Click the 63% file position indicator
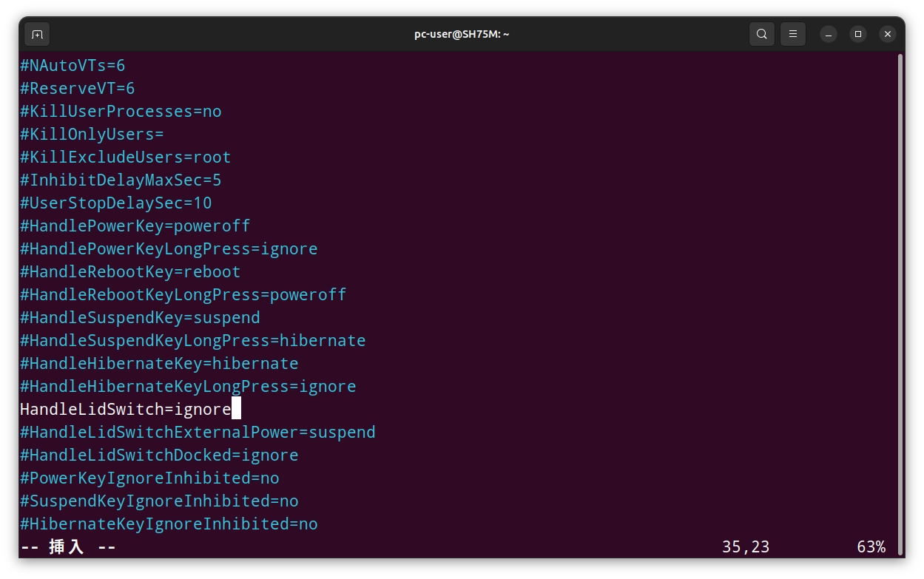924x579 pixels. [x=871, y=547]
